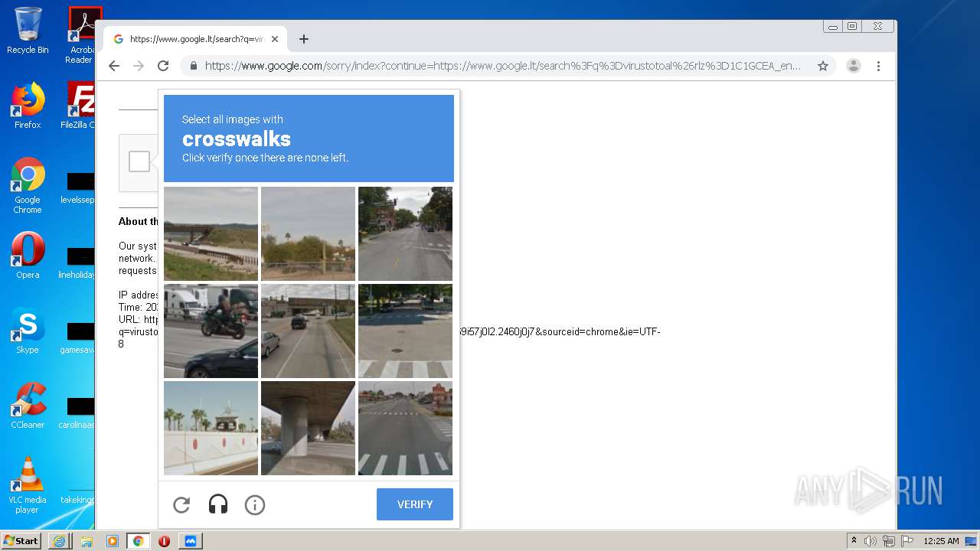Open the Windows Start menu
Image resolution: width=980 pixels, height=551 pixels.
[x=21, y=541]
